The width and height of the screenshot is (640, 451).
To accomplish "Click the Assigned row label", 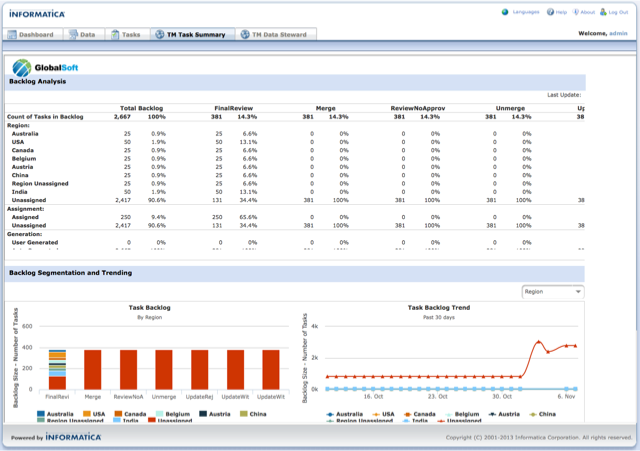I will point(25,217).
